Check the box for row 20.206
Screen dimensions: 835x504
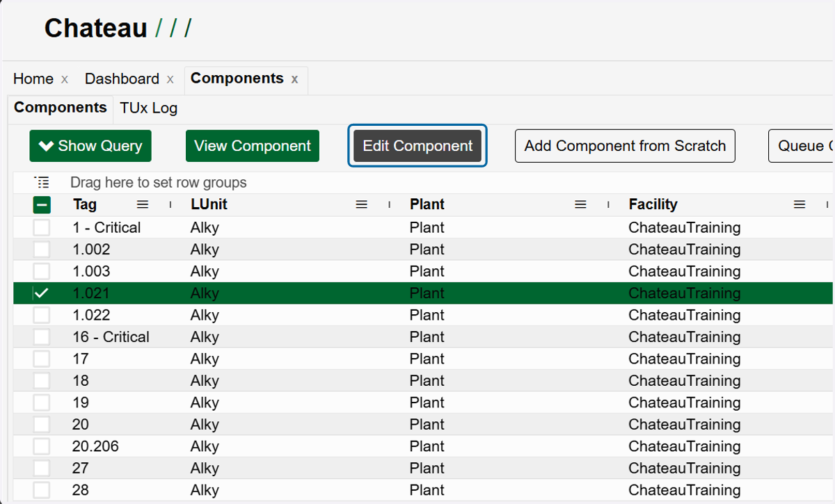(42, 446)
